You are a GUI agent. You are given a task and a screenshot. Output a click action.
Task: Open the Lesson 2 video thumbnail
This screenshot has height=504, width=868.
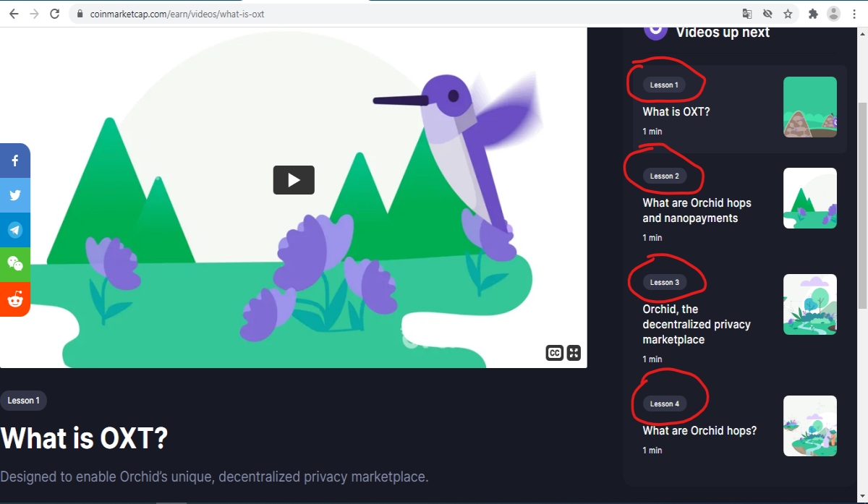(x=810, y=198)
